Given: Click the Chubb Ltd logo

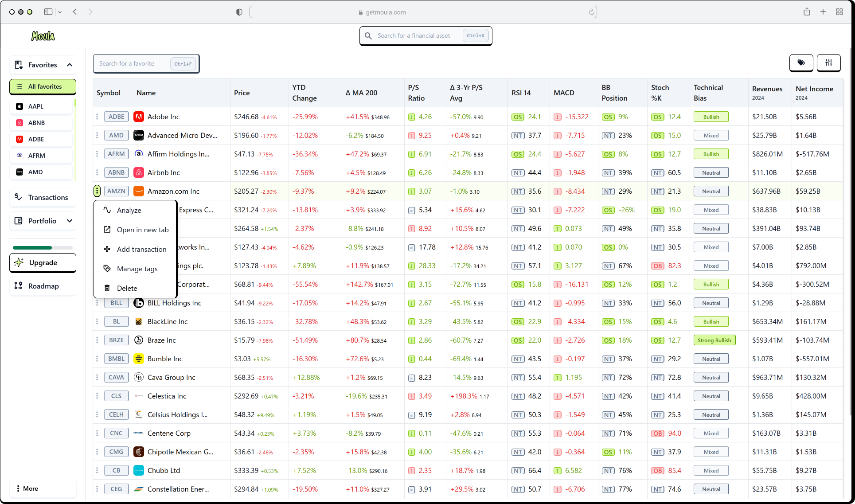Looking at the screenshot, I should pyautogui.click(x=139, y=470).
